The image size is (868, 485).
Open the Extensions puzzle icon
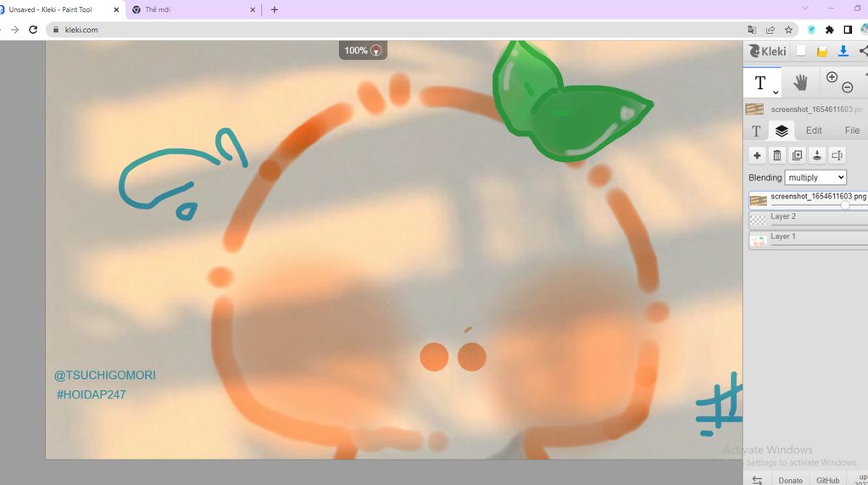coord(829,30)
